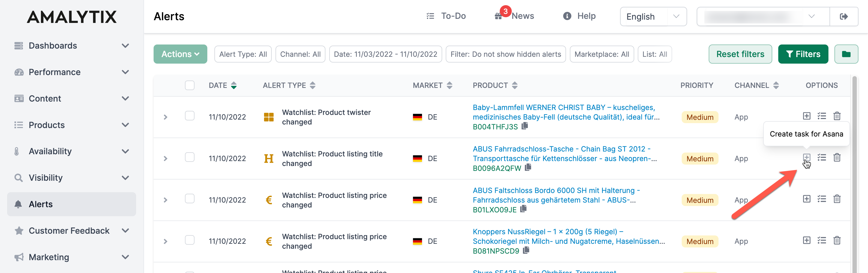This screenshot has height=273, width=868.
Task: Click the Date range filter chip
Action: [x=385, y=54]
